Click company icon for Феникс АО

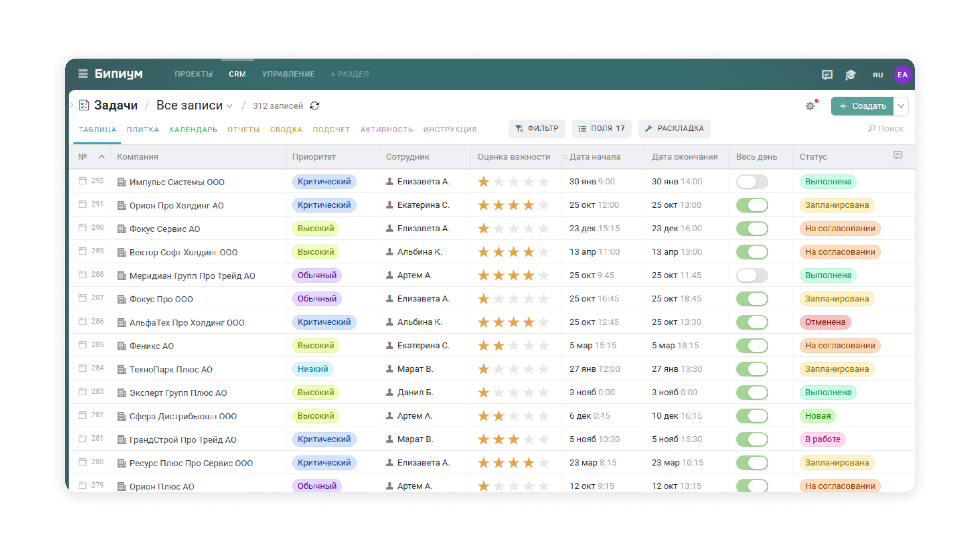tap(122, 346)
